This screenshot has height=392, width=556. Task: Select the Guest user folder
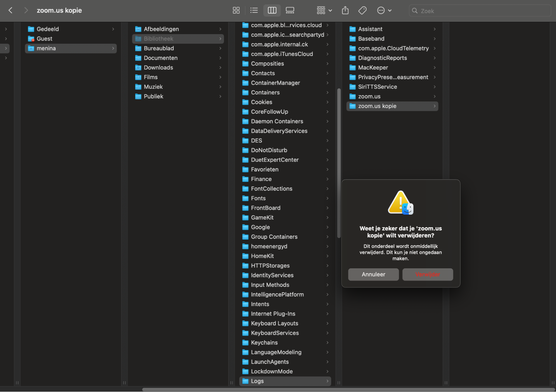[x=44, y=39]
